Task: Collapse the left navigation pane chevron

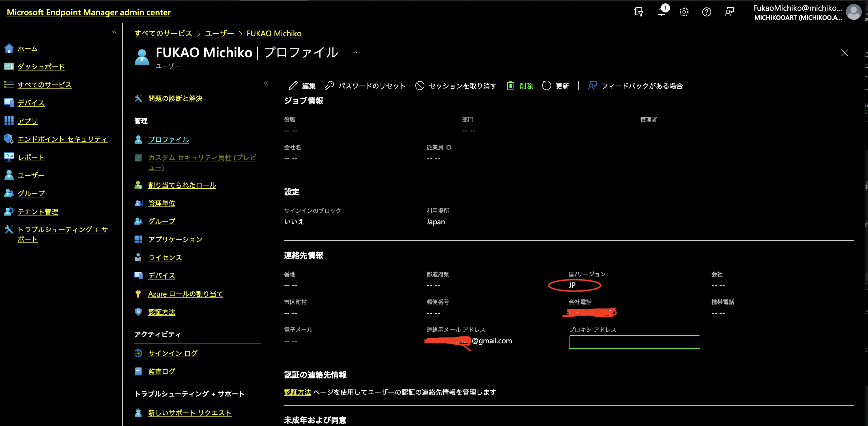Action: (114, 31)
